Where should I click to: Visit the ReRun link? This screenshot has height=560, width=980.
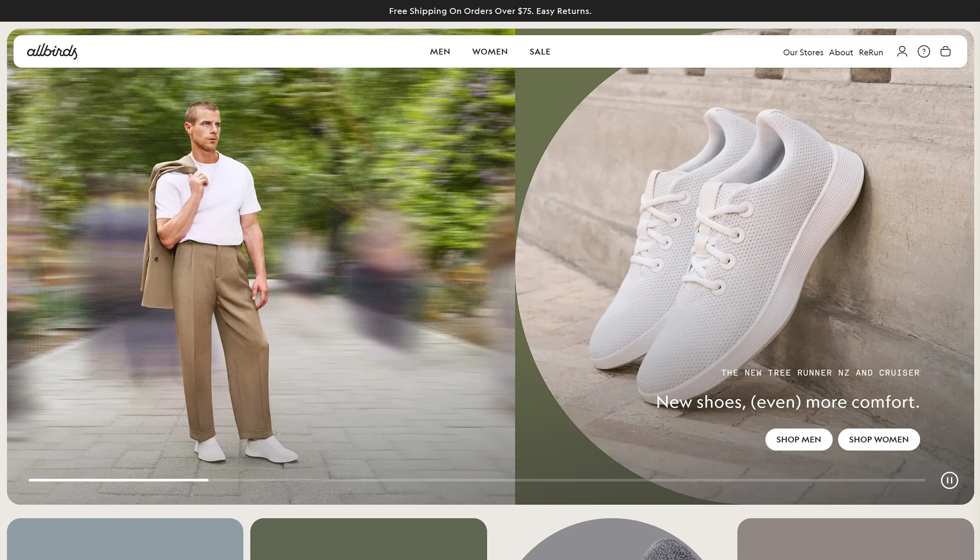pos(871,52)
